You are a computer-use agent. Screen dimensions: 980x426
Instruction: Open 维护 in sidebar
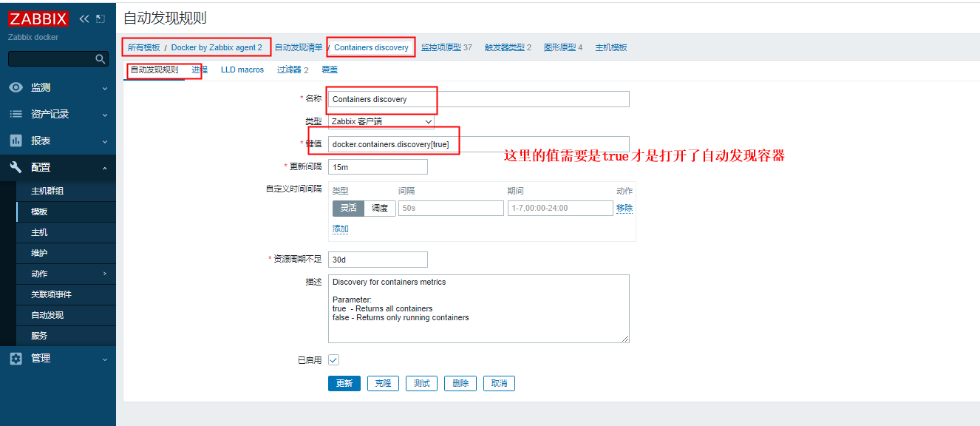point(39,253)
